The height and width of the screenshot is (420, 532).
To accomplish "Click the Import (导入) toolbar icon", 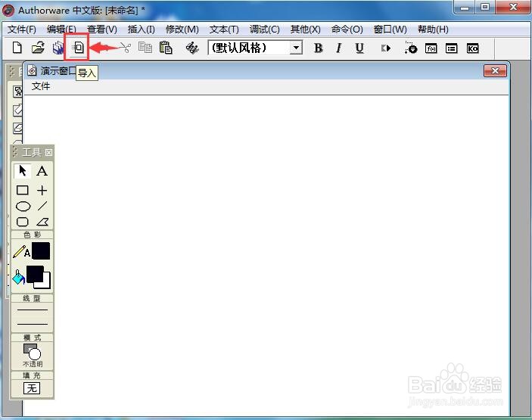I will (78, 48).
